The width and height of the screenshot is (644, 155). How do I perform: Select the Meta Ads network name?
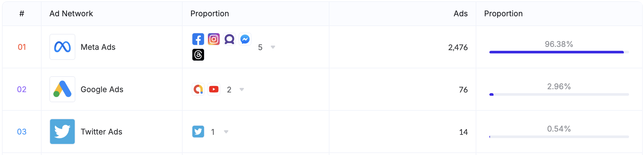tap(98, 47)
